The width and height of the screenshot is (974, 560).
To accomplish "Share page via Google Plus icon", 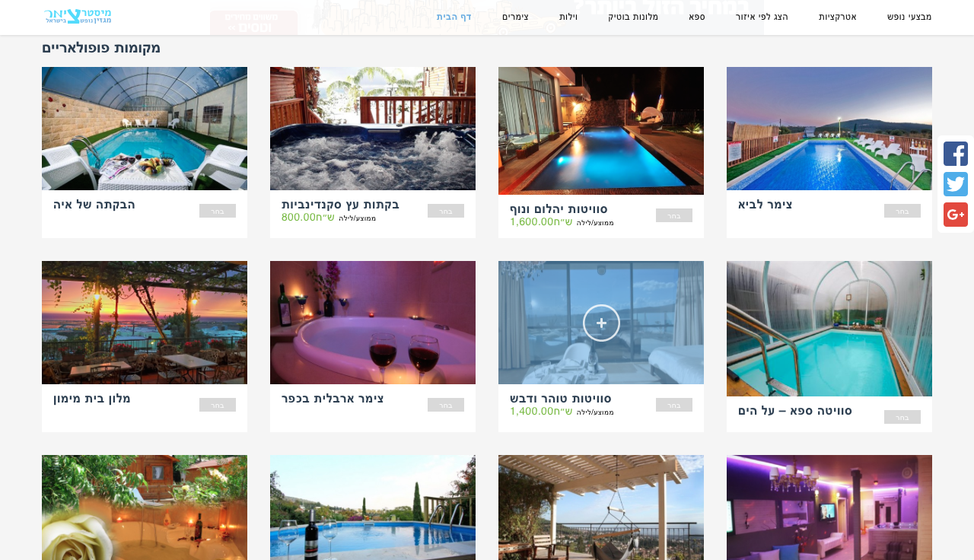I will click(x=956, y=215).
